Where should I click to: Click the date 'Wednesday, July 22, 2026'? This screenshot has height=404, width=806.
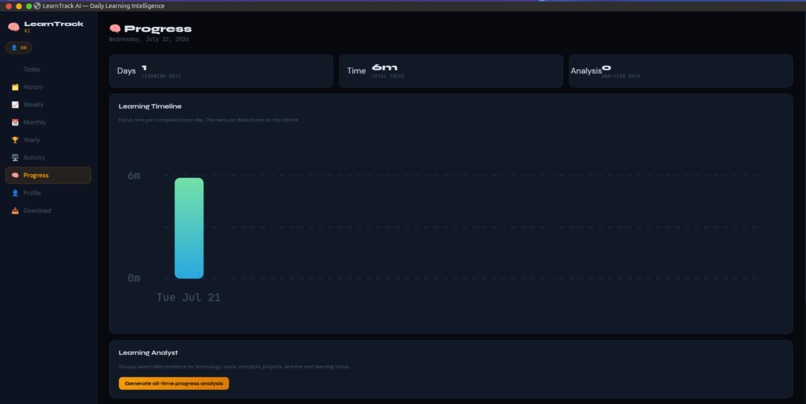(x=149, y=40)
